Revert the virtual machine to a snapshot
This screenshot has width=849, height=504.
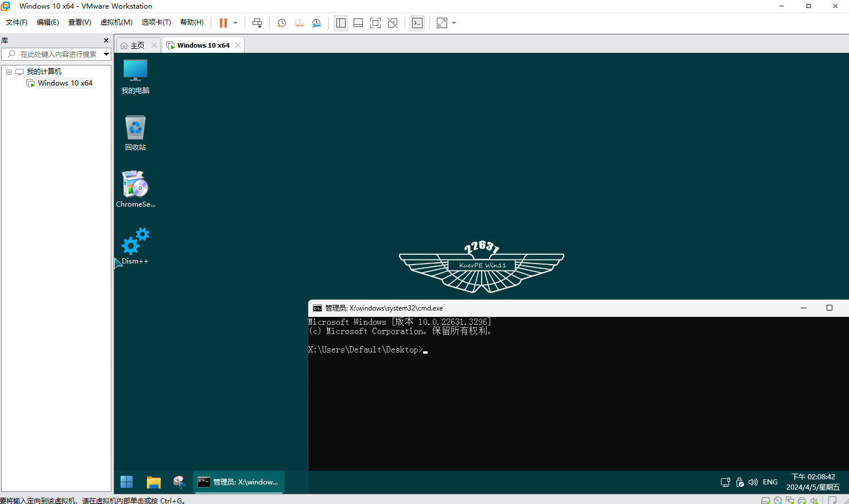(x=299, y=23)
